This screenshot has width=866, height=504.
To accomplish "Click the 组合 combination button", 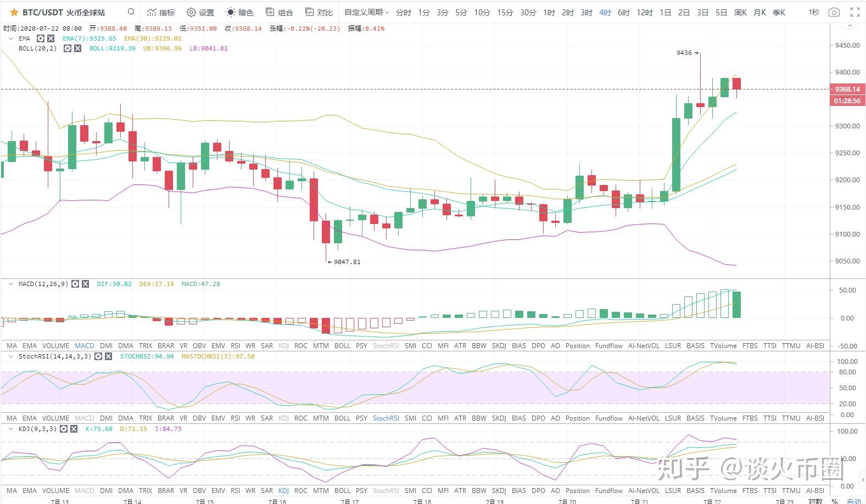I will click(280, 12).
